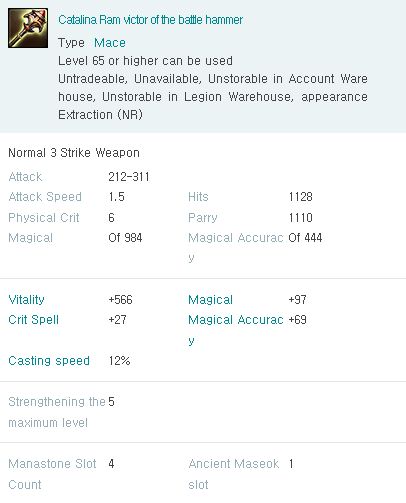
Task: Click the battle hammer item icon
Action: [x=28, y=28]
